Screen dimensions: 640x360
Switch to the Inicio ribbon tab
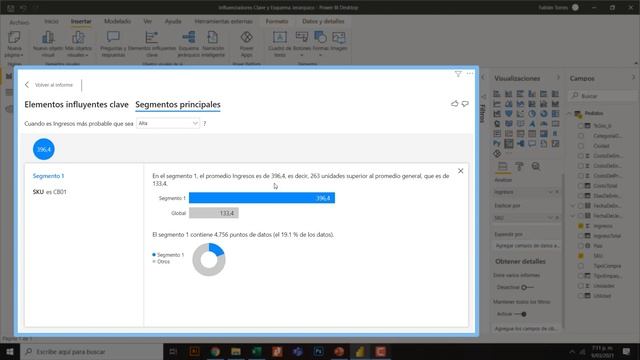[51, 21]
